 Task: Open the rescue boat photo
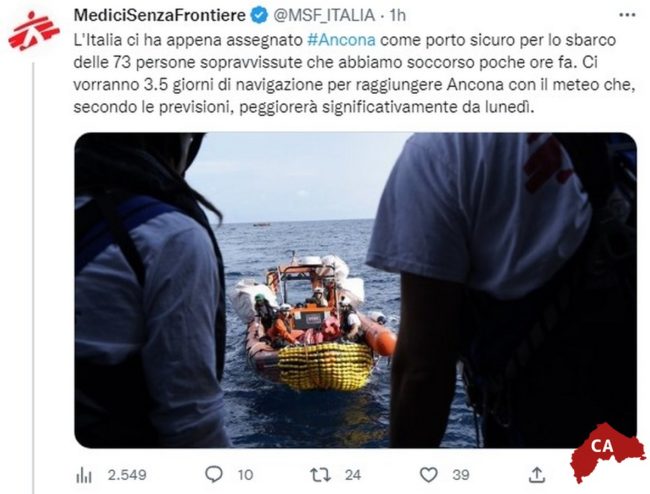point(355,290)
